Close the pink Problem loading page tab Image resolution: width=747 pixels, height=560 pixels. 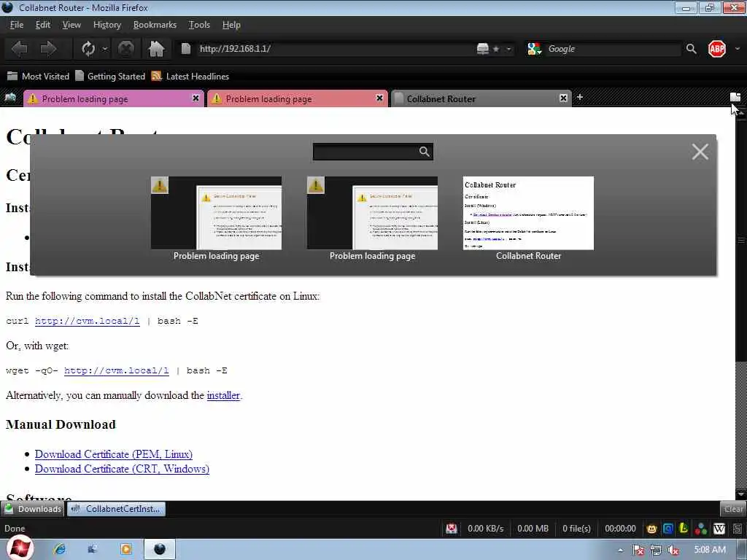tap(196, 98)
